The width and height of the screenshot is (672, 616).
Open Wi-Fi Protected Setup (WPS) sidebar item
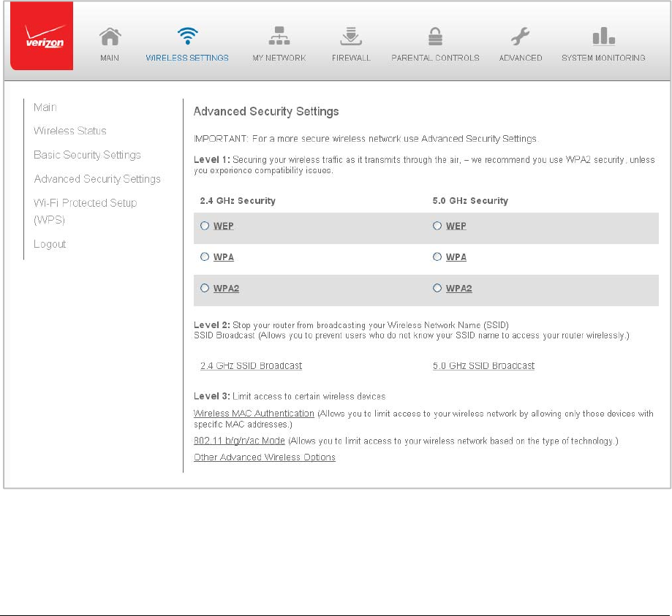[x=86, y=211]
